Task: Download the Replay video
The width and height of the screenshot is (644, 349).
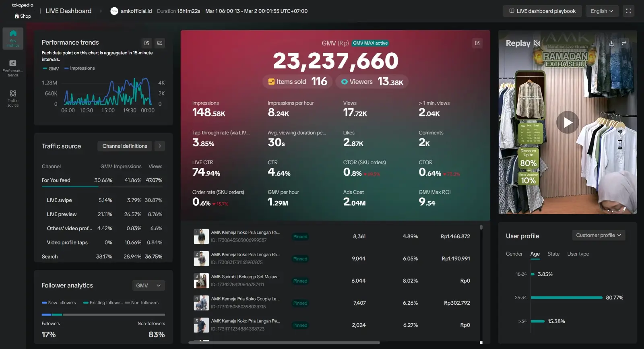Action: (x=611, y=43)
